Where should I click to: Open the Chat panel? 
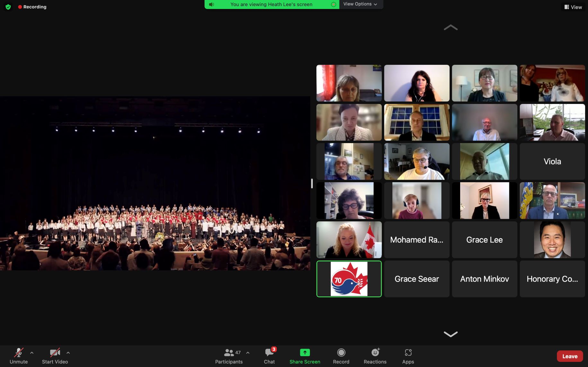pyautogui.click(x=269, y=356)
